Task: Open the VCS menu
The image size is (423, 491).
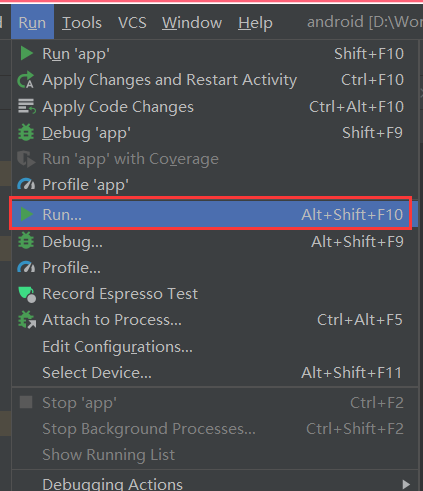Action: coord(132,23)
